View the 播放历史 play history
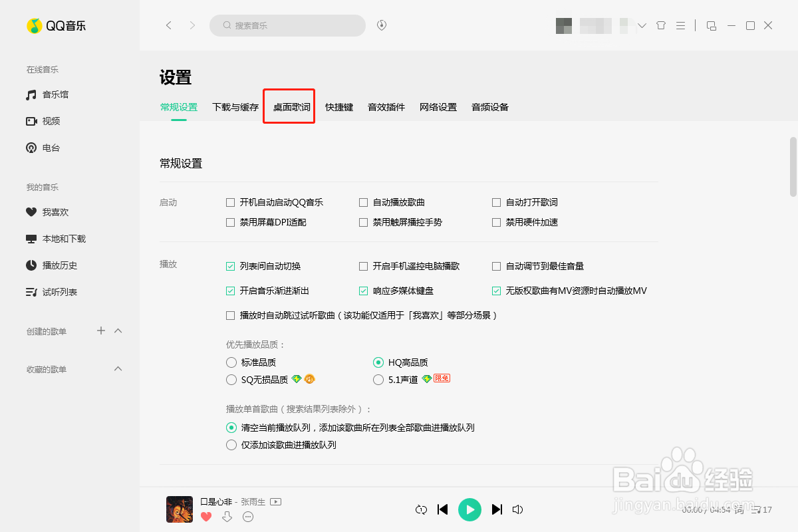Screen dimensions: 798x532 point(55,265)
